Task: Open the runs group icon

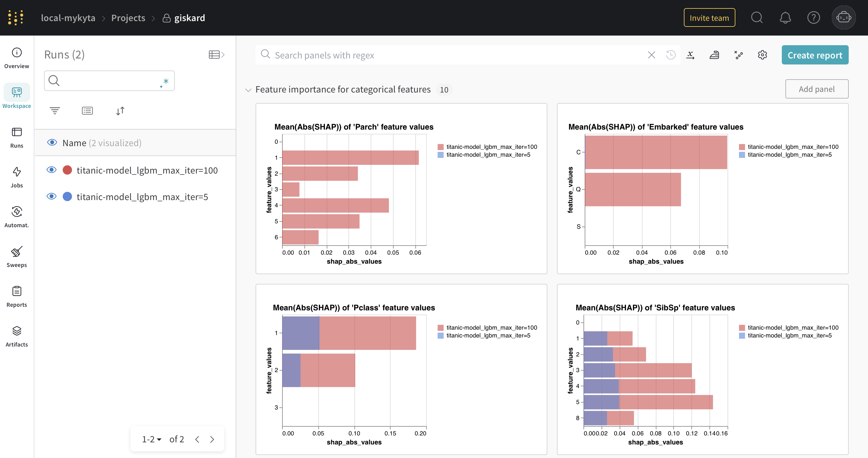Action: (x=87, y=111)
